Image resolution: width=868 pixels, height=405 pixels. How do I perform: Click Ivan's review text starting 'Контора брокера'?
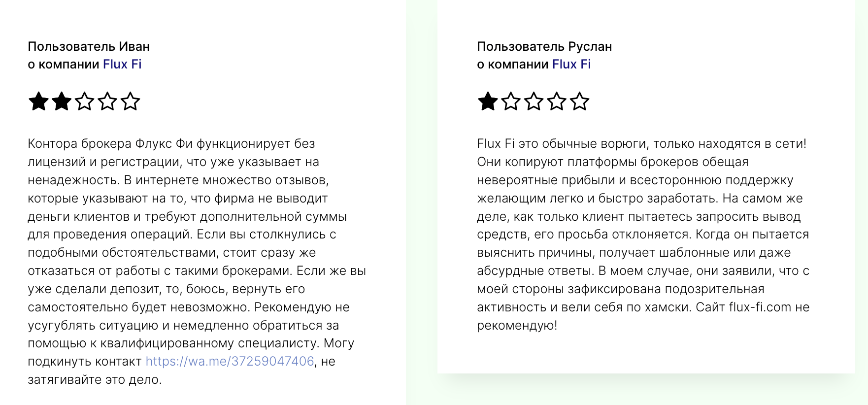click(197, 262)
